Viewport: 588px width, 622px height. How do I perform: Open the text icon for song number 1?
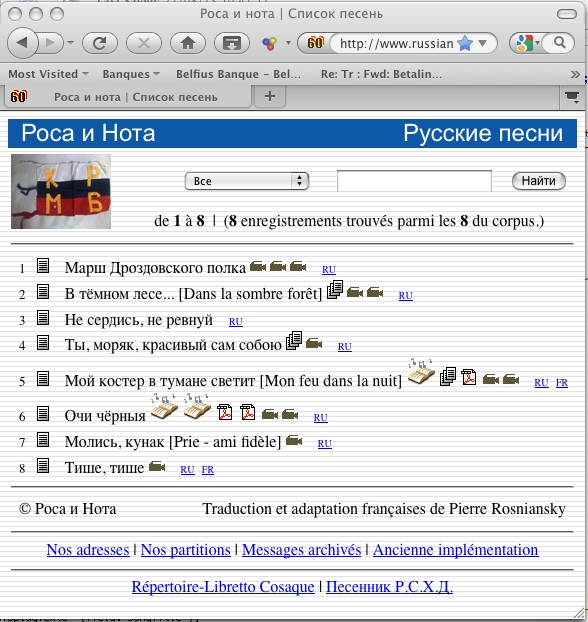point(43,266)
